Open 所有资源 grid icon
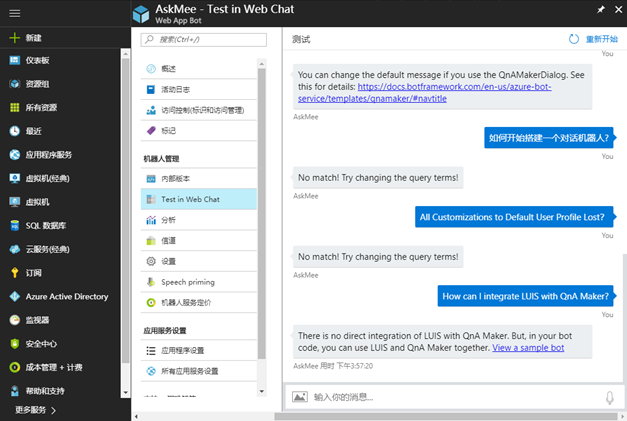 tap(14, 108)
